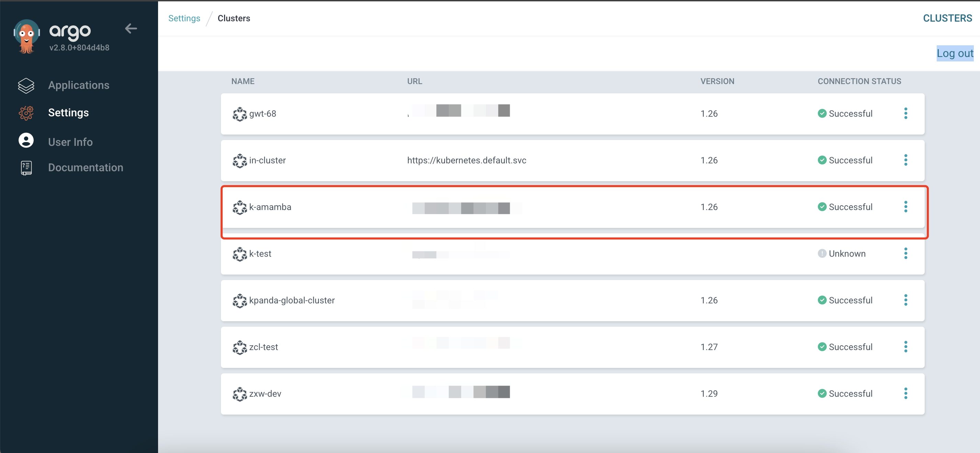Click the Argo octopus logo
The width and height of the screenshot is (980, 453).
point(27,36)
